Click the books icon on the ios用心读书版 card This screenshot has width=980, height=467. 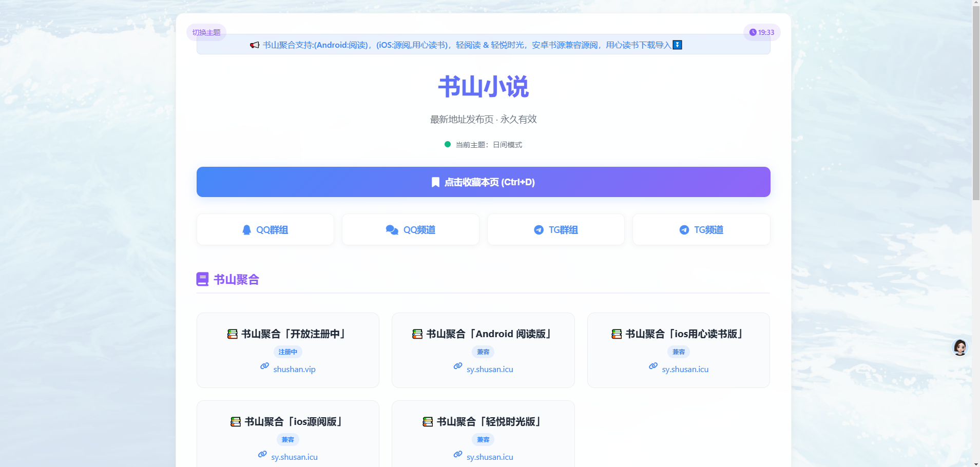617,334
